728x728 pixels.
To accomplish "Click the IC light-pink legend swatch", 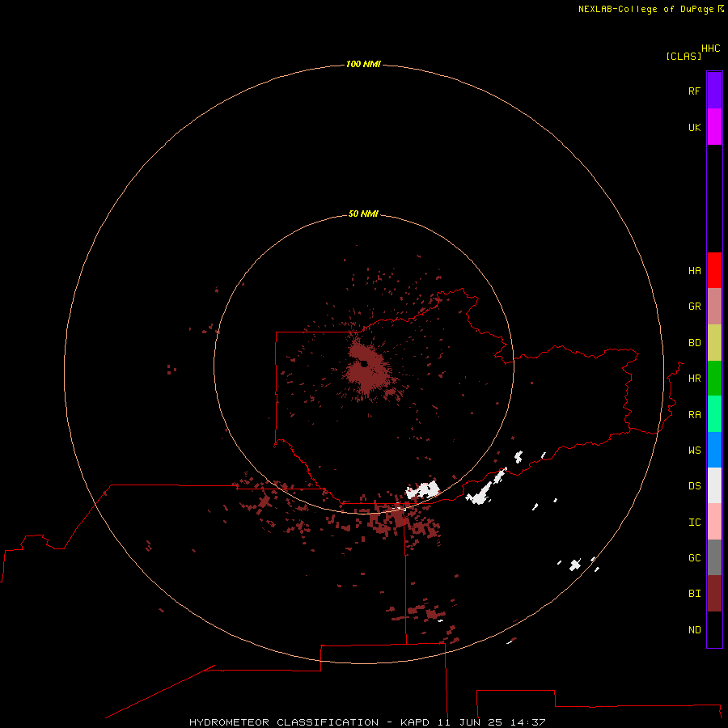I will (x=714, y=522).
